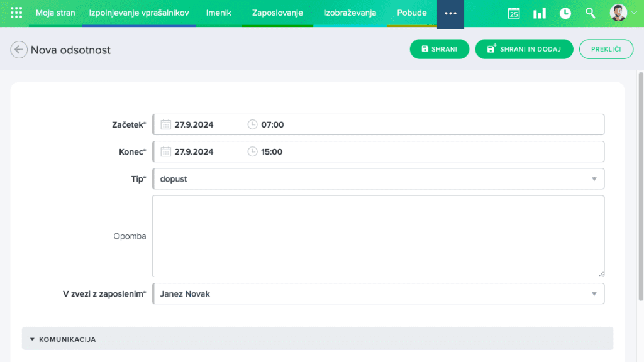This screenshot has height=362, width=644.
Task: Cancel with the Prekliči button
Action: pyautogui.click(x=606, y=49)
